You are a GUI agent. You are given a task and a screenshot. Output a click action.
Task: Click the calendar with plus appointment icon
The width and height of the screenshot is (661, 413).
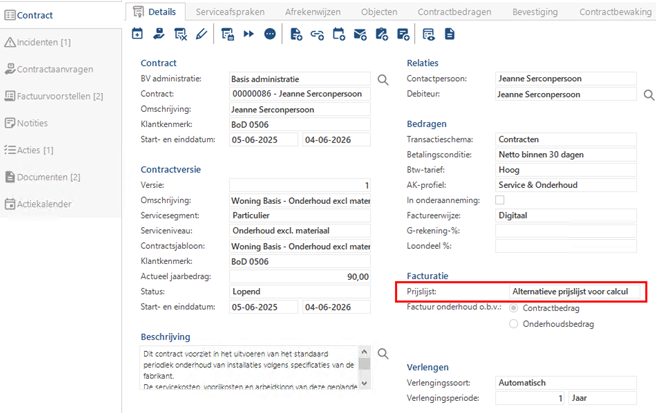[339, 34]
